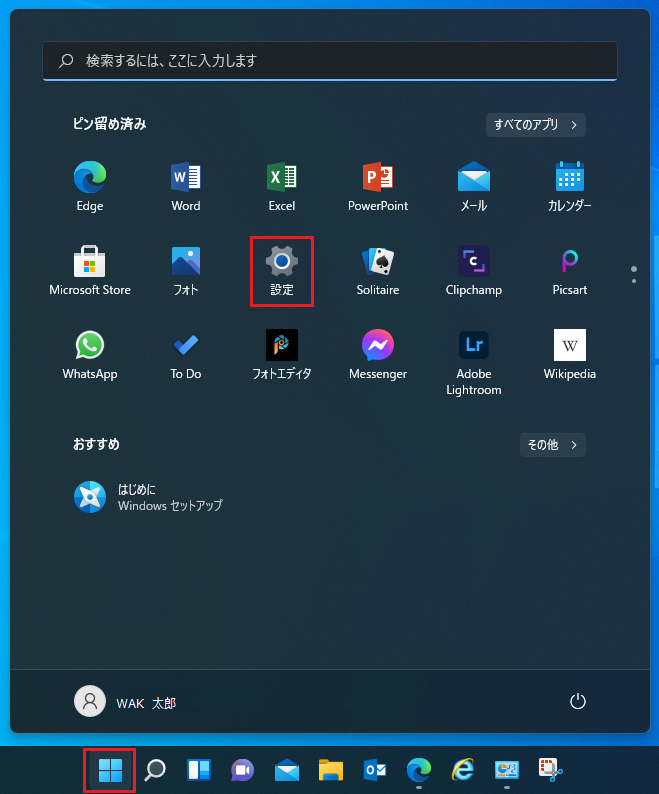Open Clipchamp video editor

click(x=474, y=270)
